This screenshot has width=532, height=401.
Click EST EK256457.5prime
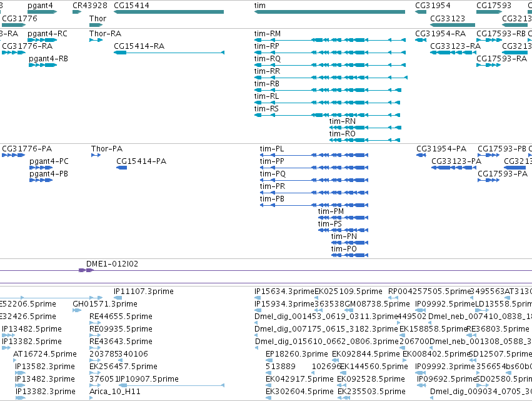95,373
